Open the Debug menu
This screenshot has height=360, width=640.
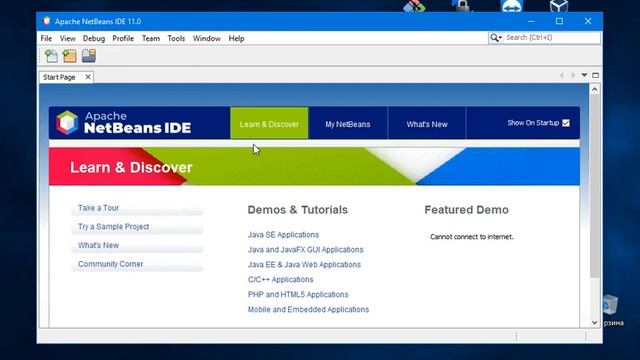click(94, 38)
